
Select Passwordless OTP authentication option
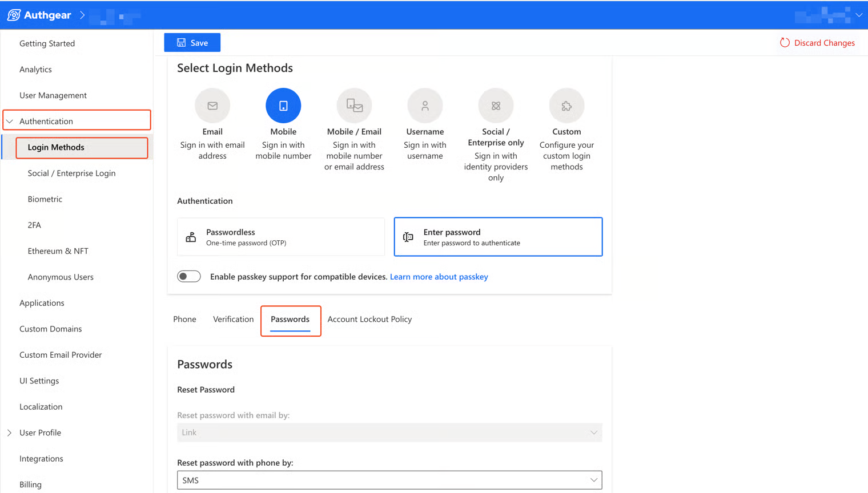281,237
